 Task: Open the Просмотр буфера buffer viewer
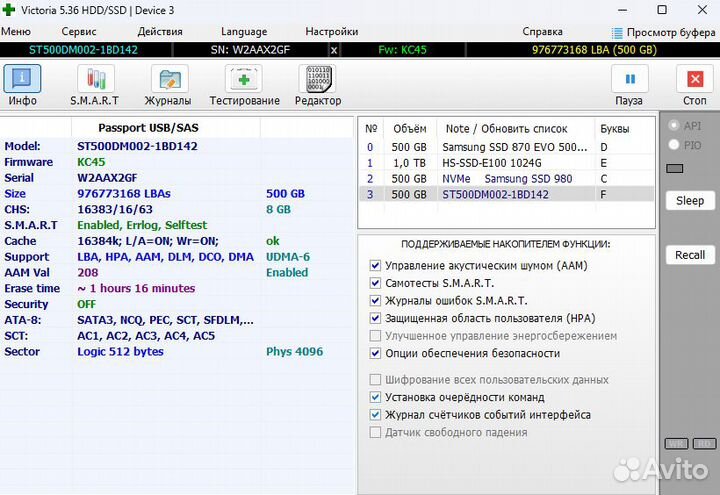tap(664, 33)
